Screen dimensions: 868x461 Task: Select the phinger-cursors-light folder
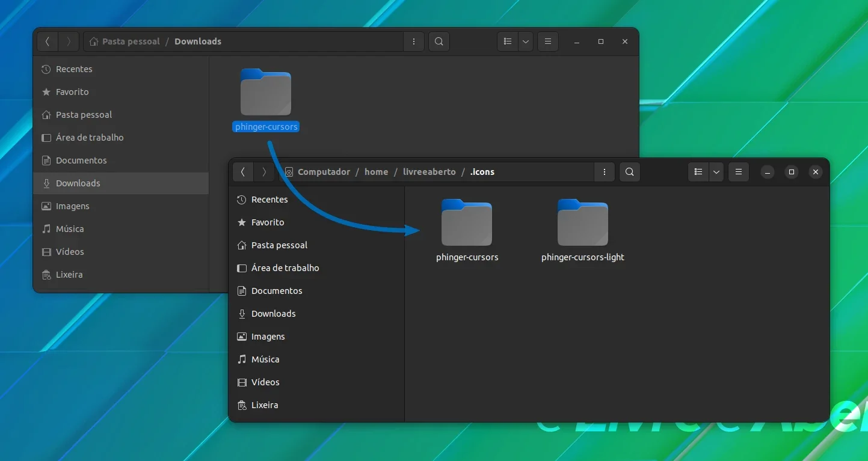coord(583,231)
